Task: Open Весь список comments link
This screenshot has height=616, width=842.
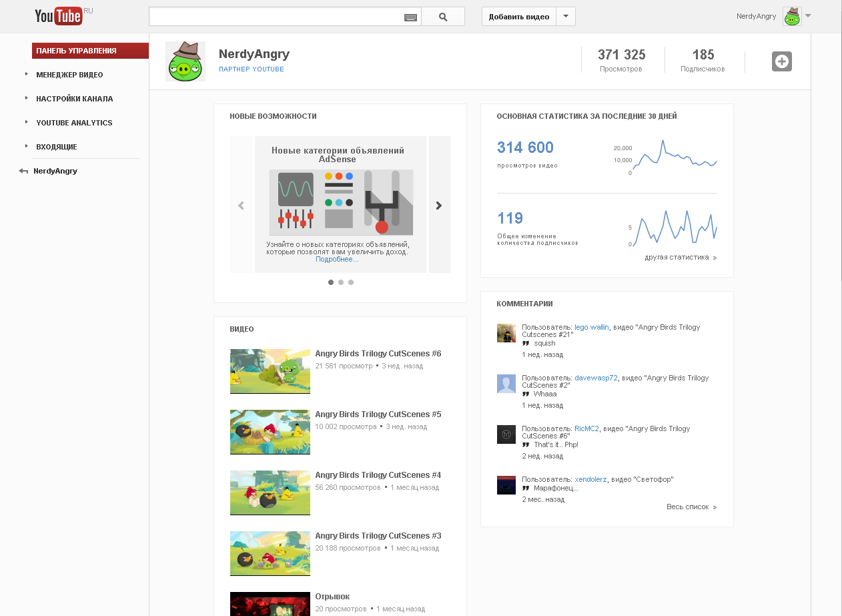Action: 691,507
